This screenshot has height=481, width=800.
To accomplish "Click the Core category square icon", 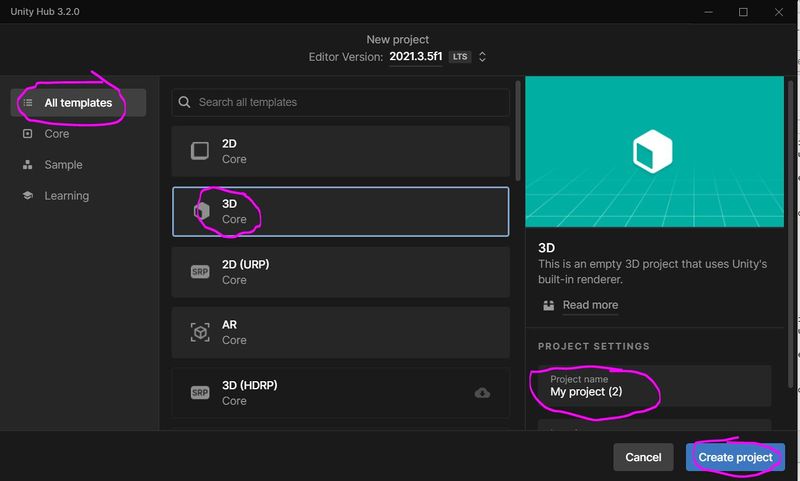I will 28,134.
